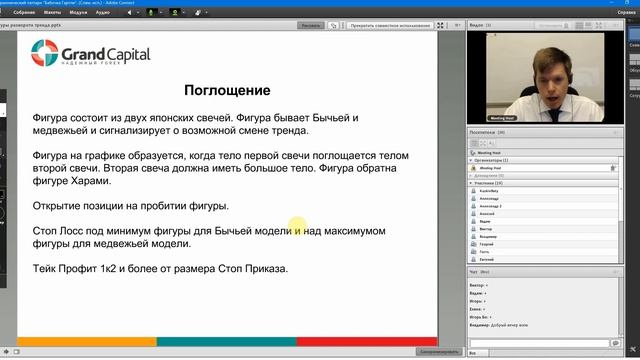Screen dimensions: 640x360
Task: Select participant Александр
Action: (x=543, y=198)
